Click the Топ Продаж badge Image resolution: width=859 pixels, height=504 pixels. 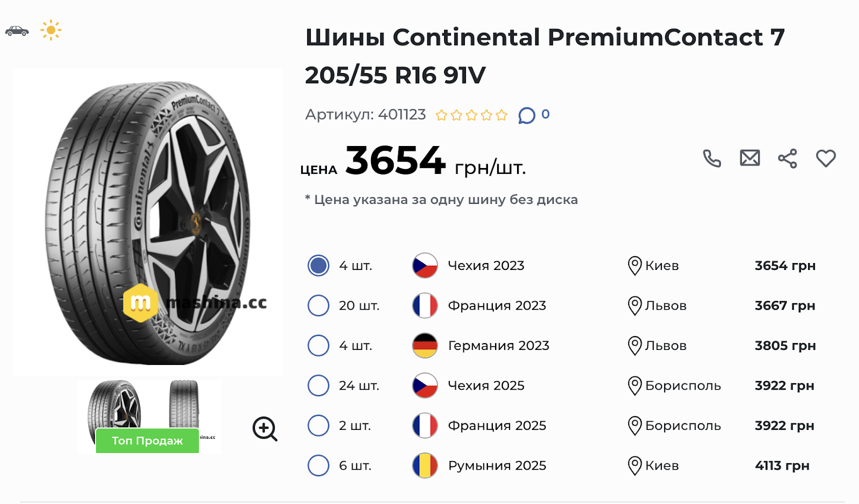147,441
